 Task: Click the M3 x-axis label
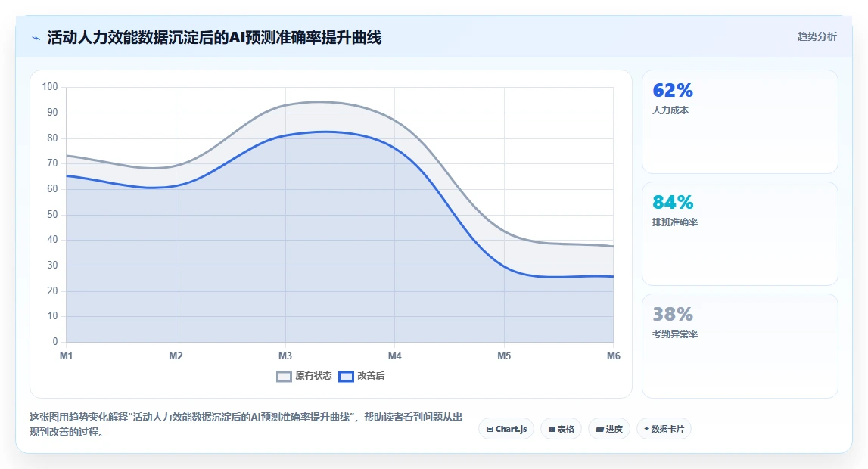(285, 356)
